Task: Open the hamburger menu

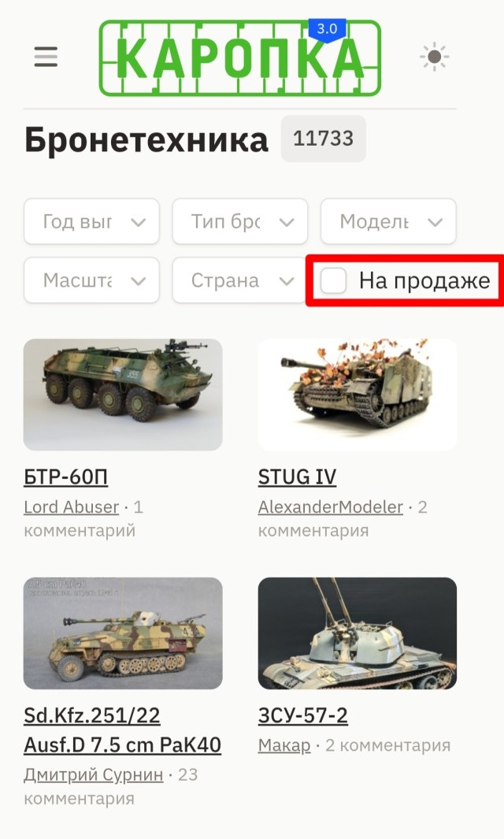Action: coord(46,57)
